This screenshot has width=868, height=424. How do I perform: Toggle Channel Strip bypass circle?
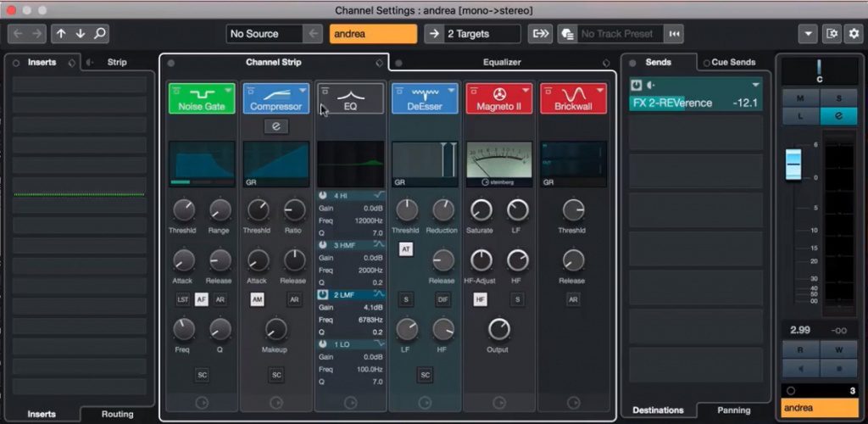coord(170,63)
